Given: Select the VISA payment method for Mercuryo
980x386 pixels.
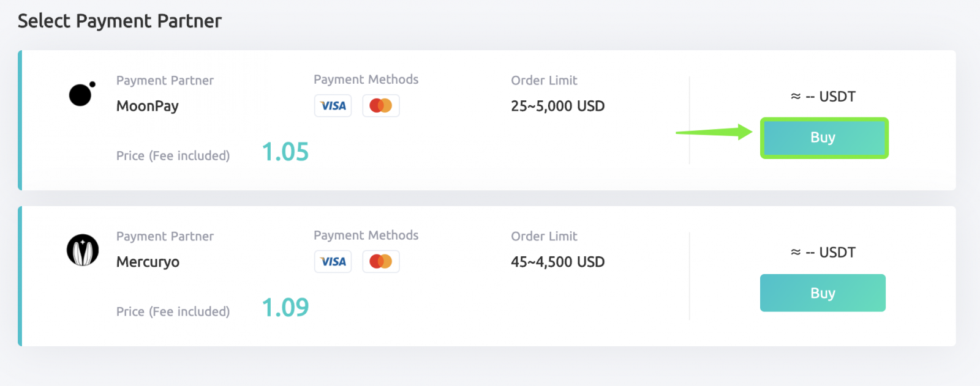Looking at the screenshot, I should [333, 261].
